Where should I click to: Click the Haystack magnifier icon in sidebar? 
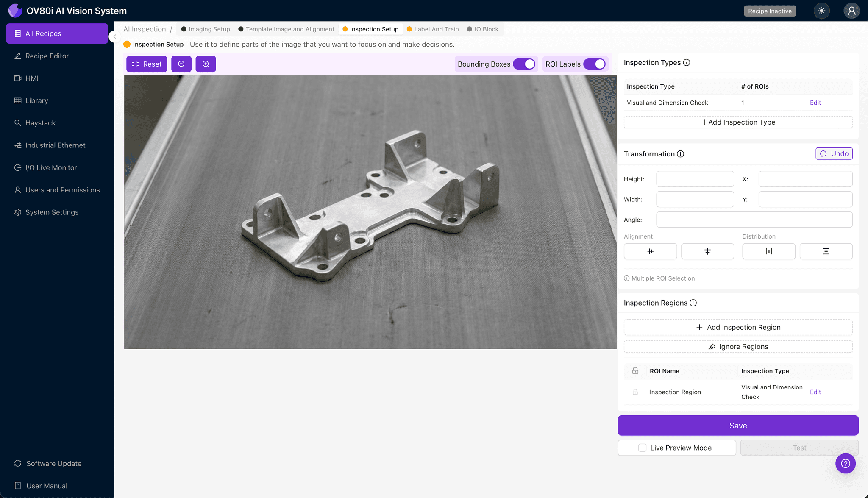click(18, 123)
